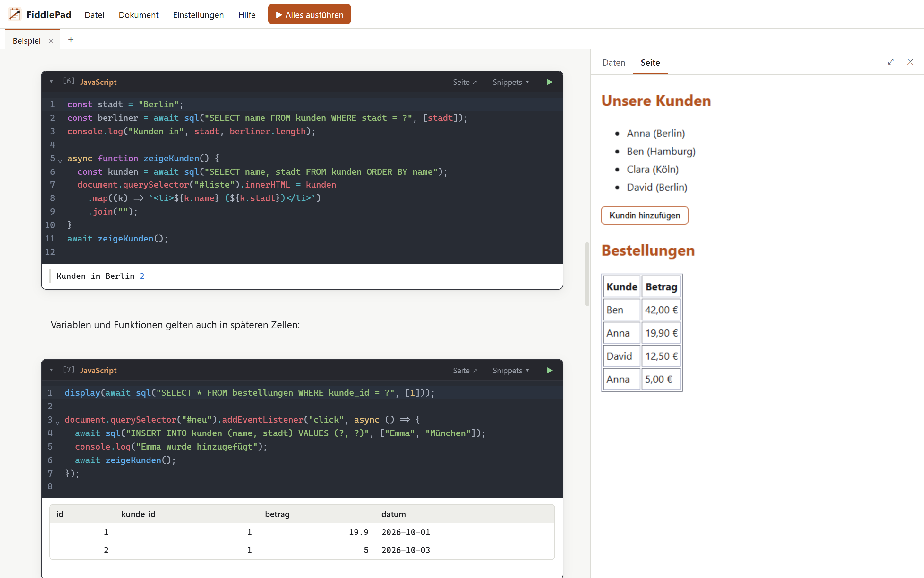The image size is (924, 578).
Task: Collapse cell [6] with its triangle
Action: coord(51,82)
